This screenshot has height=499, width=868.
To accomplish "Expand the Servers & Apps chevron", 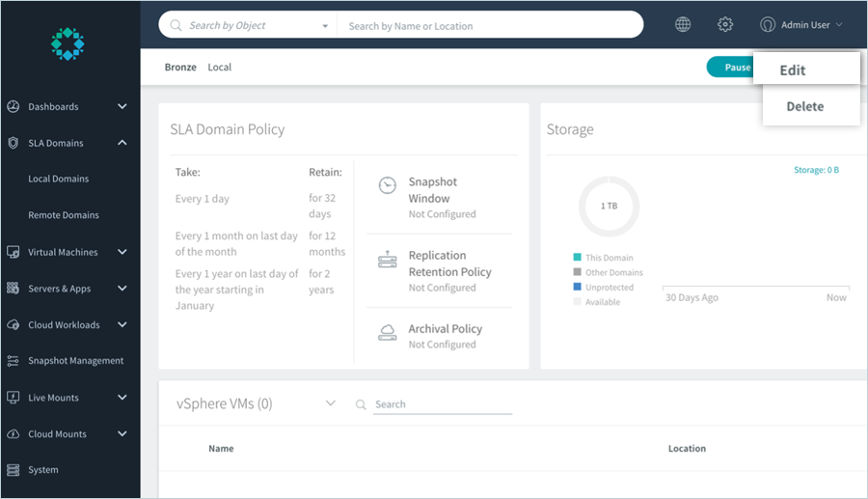I will (122, 288).
